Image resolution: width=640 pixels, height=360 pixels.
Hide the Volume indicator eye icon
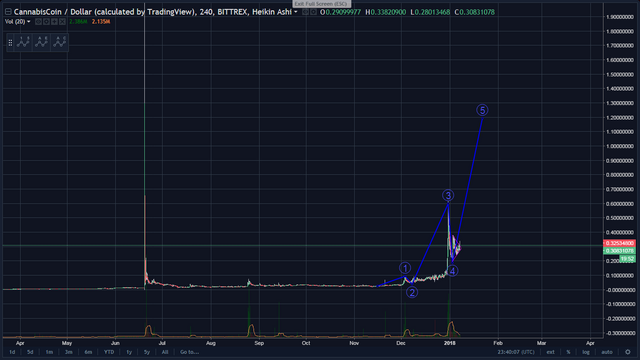tap(38, 22)
